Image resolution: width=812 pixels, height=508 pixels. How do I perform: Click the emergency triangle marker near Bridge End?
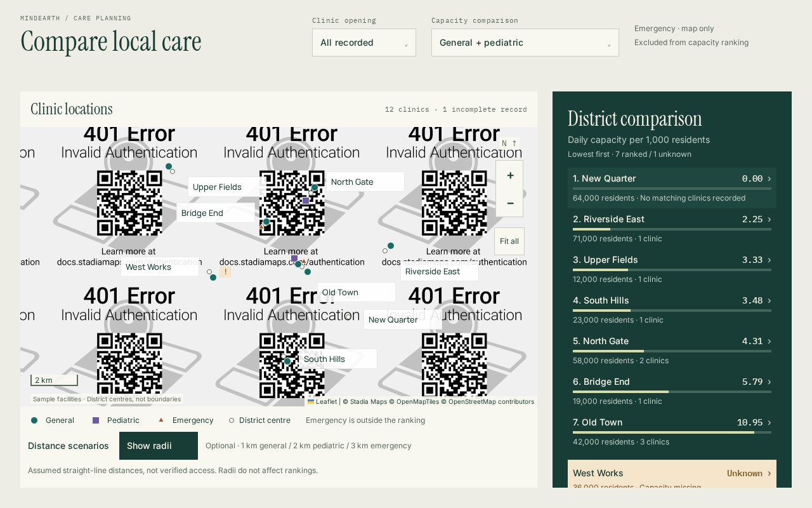point(261,226)
